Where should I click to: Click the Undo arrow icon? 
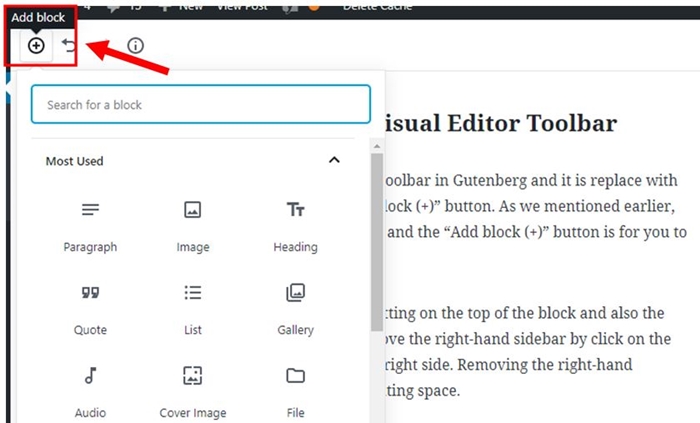click(68, 45)
